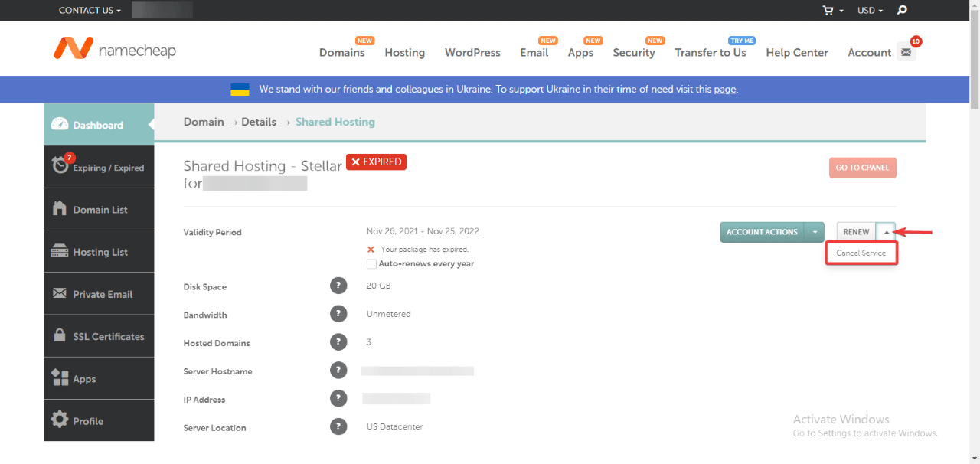Open Apps in the sidebar
The image size is (980, 464).
(x=99, y=378)
